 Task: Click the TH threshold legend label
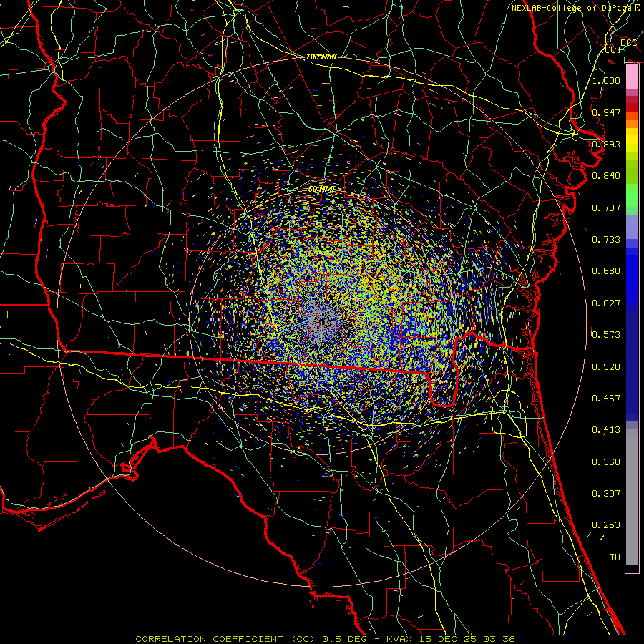[615, 557]
